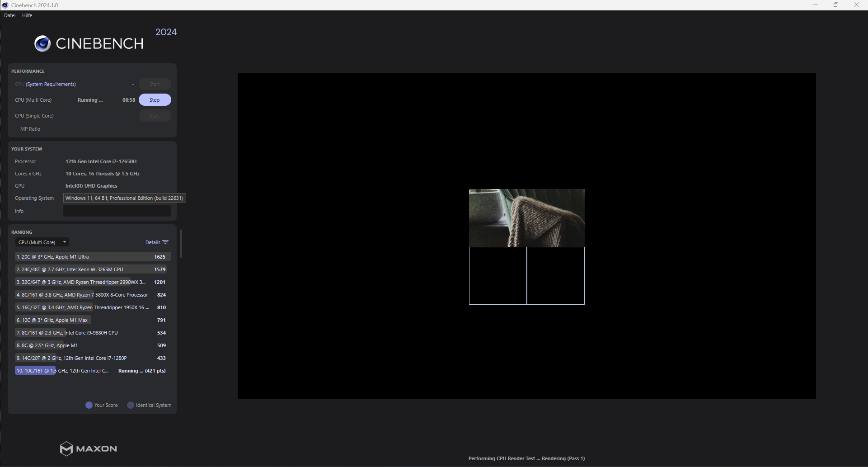Stop the running CPU Multi Core test
868x467 pixels.
pyautogui.click(x=155, y=100)
